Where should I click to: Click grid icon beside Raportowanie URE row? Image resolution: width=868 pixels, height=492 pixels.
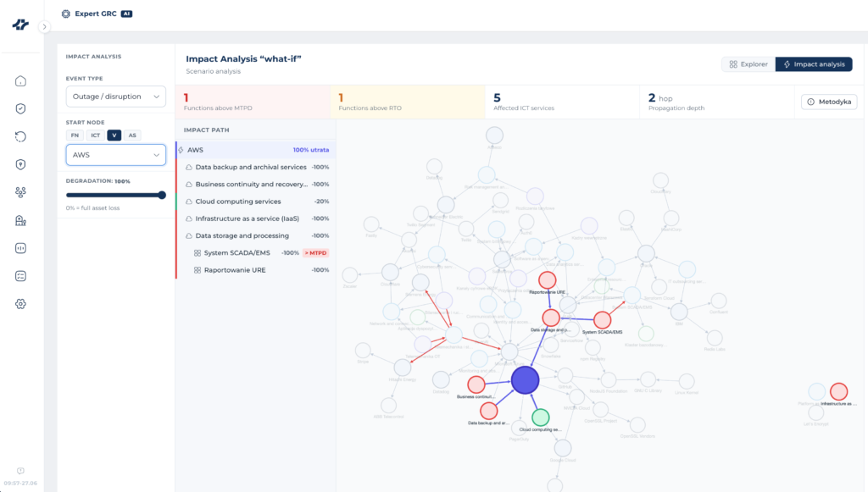[x=197, y=270]
